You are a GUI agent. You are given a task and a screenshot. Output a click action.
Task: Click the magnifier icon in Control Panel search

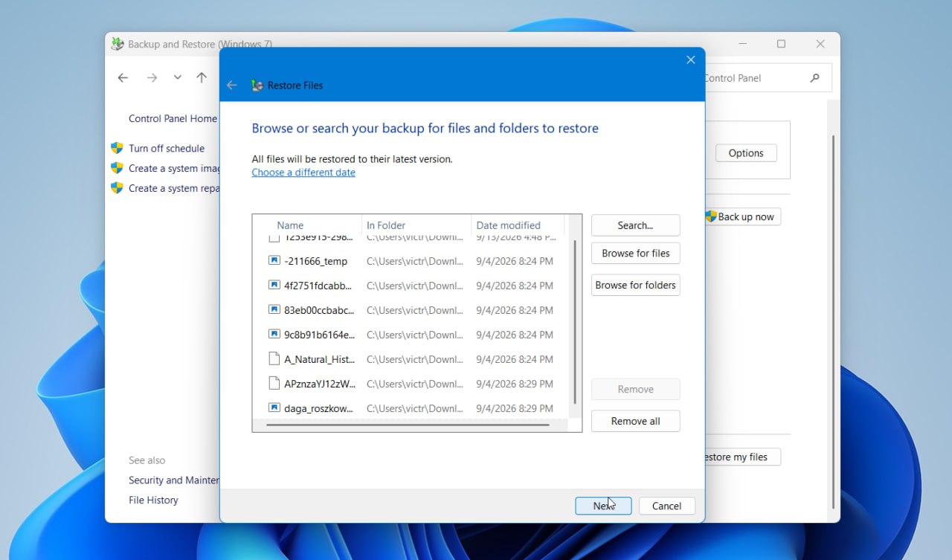click(815, 78)
